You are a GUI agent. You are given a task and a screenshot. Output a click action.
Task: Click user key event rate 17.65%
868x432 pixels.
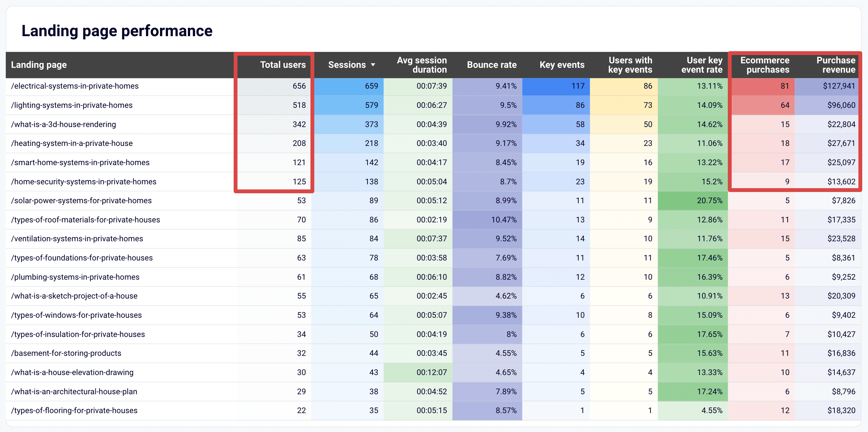(710, 334)
